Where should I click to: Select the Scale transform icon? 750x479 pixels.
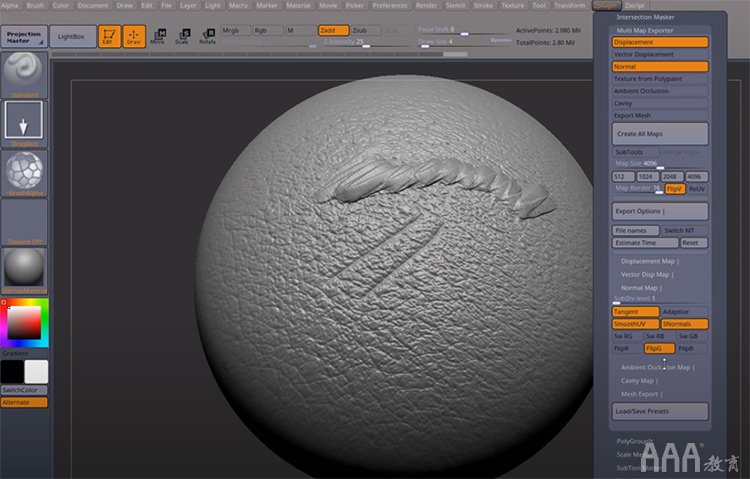pyautogui.click(x=182, y=36)
